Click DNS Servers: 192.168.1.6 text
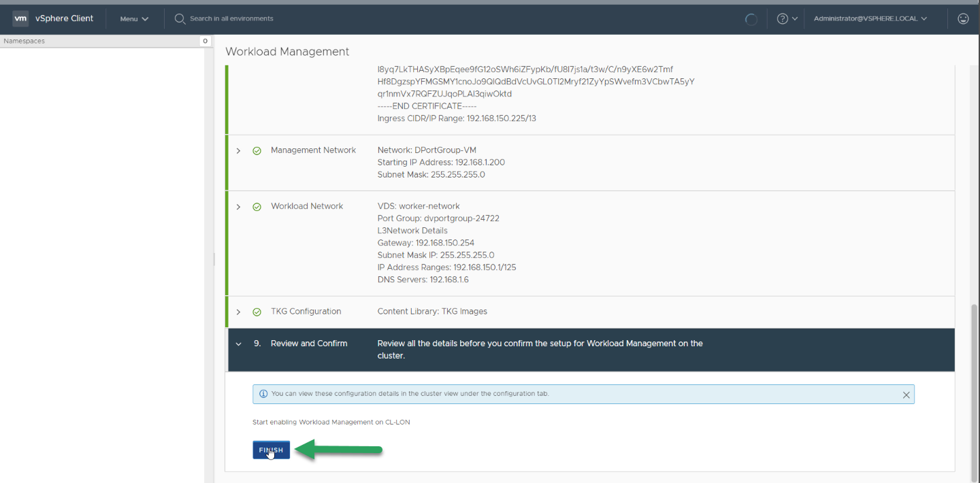This screenshot has height=483, width=980. [x=423, y=280]
